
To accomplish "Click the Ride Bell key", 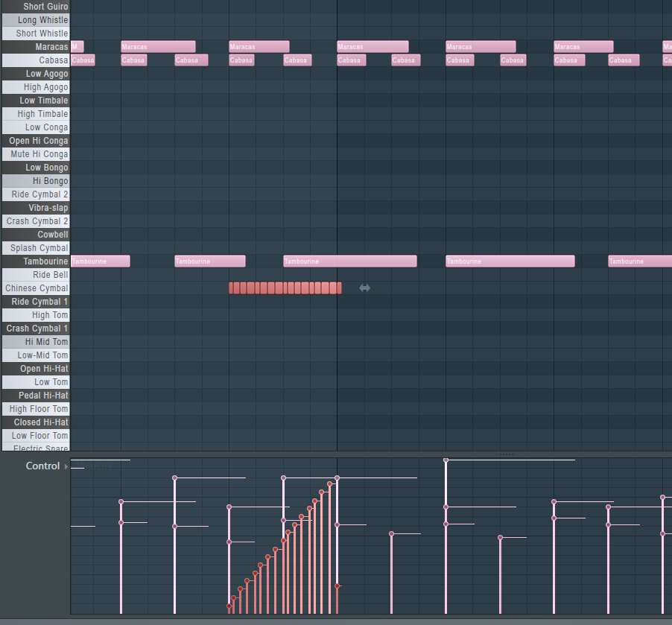I will click(x=36, y=274).
